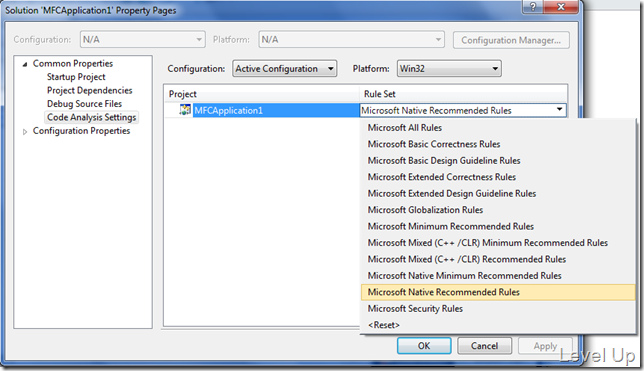Click the Cancel button

point(484,346)
